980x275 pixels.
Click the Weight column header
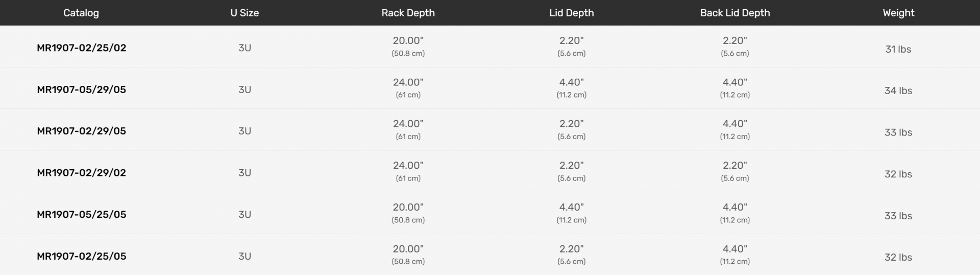pos(898,13)
